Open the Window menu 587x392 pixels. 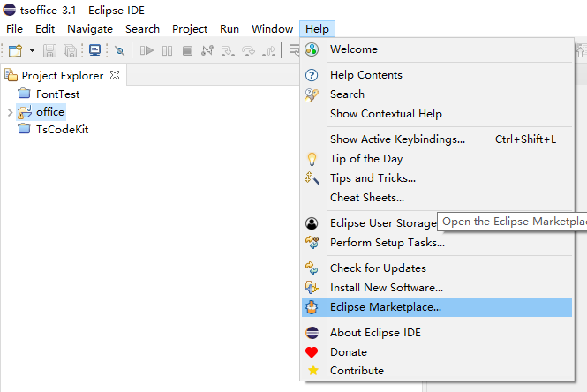(272, 29)
